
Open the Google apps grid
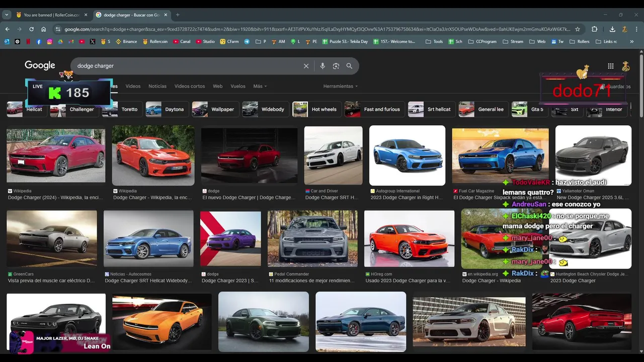610,66
